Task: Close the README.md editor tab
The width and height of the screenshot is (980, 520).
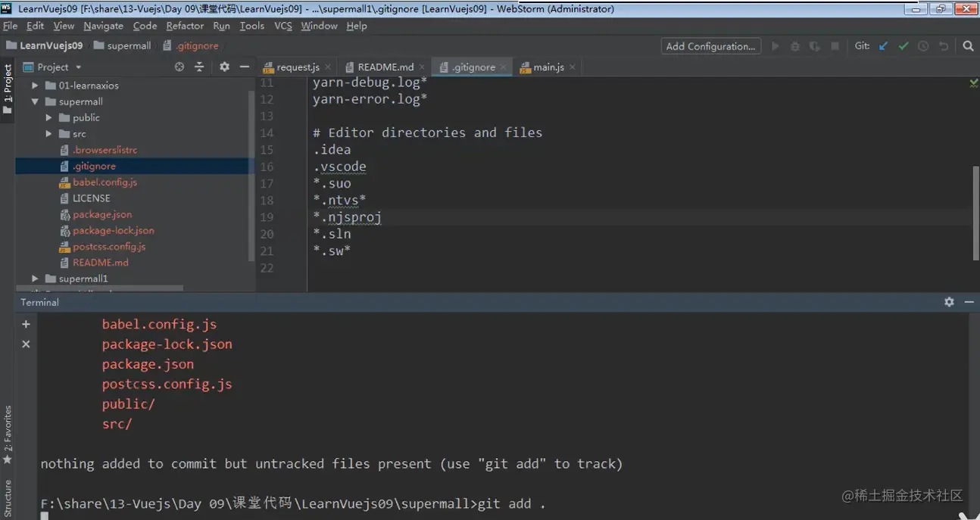Action: (x=422, y=67)
